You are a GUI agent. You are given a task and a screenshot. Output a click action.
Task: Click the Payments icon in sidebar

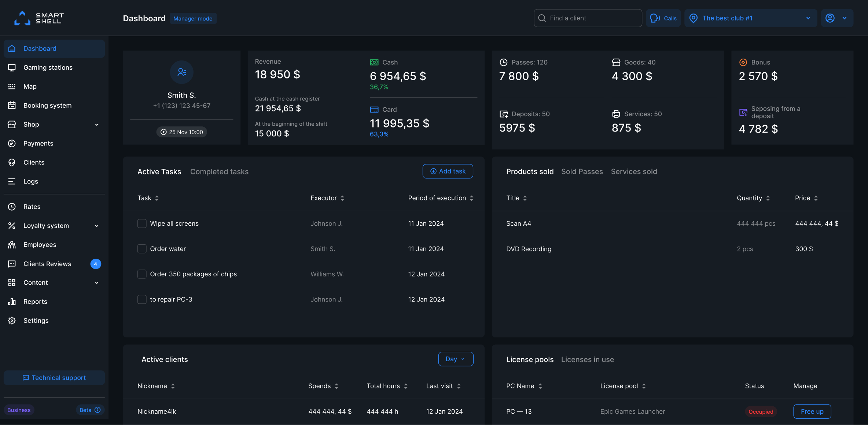pyautogui.click(x=12, y=144)
